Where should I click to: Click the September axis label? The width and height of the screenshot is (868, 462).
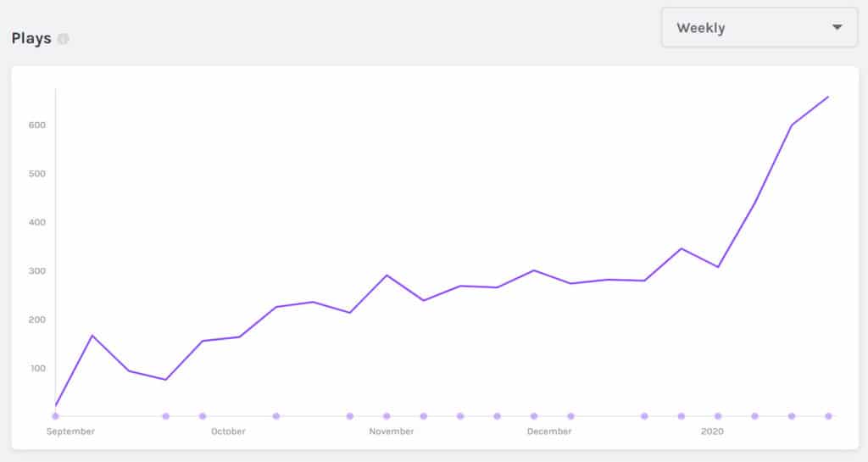[x=70, y=431]
